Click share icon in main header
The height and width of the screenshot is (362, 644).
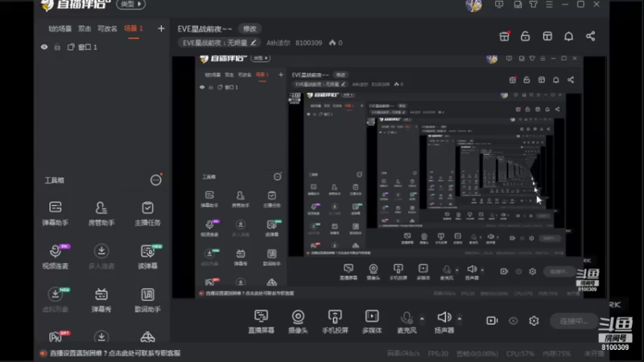590,36
